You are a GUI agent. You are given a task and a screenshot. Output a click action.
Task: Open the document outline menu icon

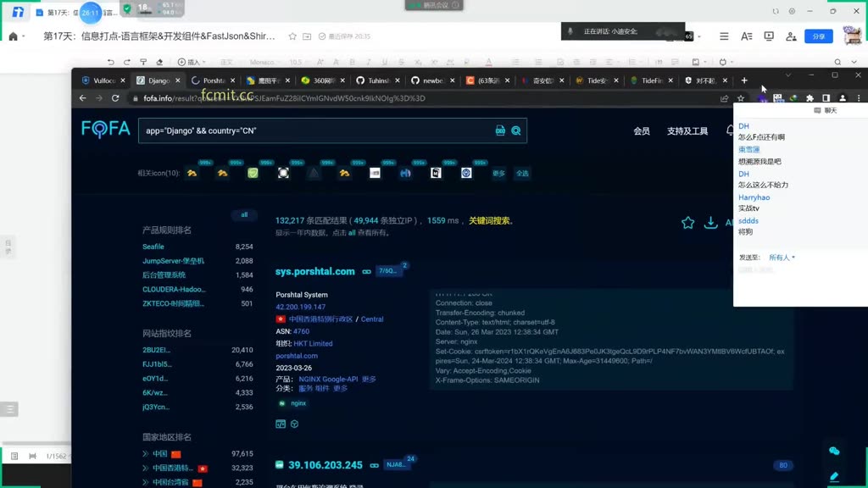(724, 36)
